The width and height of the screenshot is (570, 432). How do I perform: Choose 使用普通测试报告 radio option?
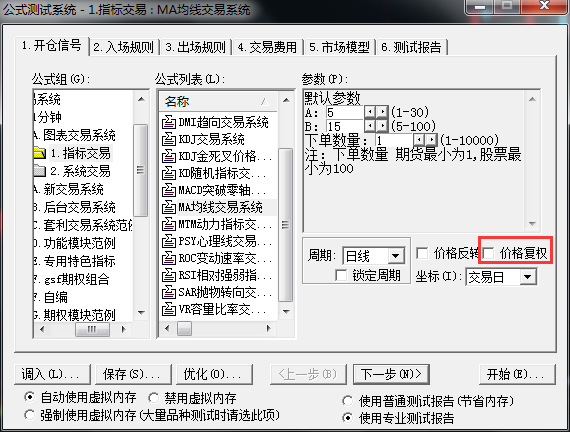coord(348,401)
